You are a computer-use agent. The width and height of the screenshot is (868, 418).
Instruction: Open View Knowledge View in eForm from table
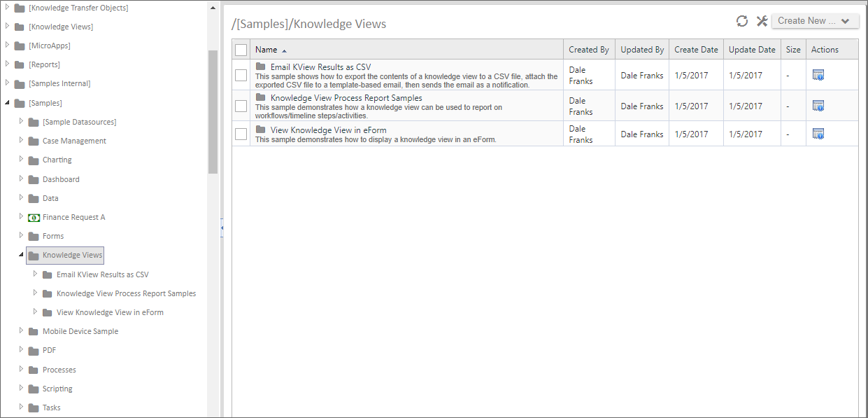[x=328, y=130]
